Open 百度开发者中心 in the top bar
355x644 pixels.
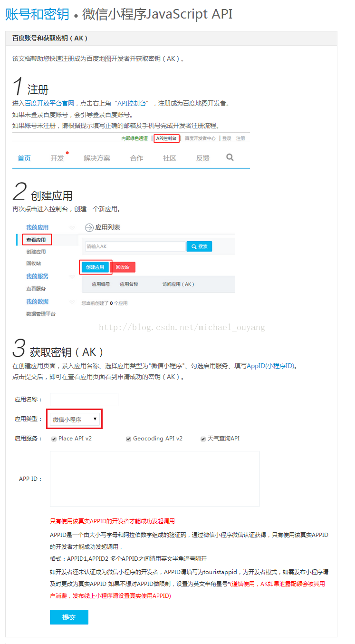(x=200, y=138)
